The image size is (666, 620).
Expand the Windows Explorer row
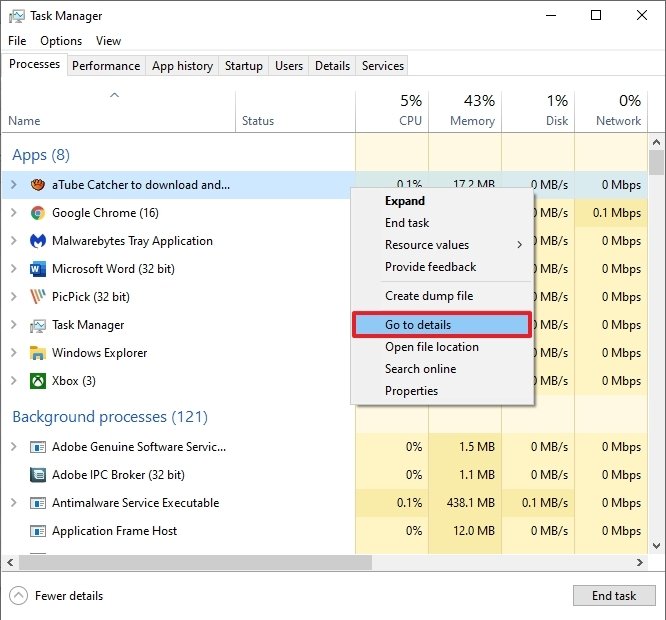pos(14,353)
